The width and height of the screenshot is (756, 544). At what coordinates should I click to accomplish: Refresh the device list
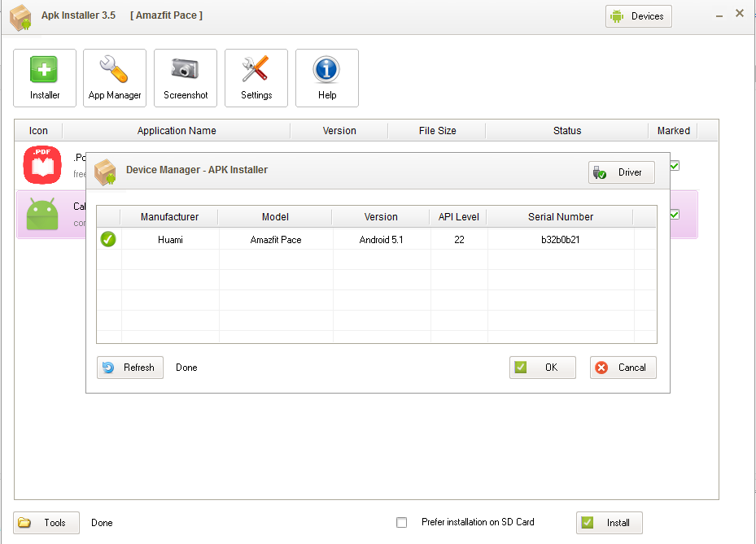[130, 368]
